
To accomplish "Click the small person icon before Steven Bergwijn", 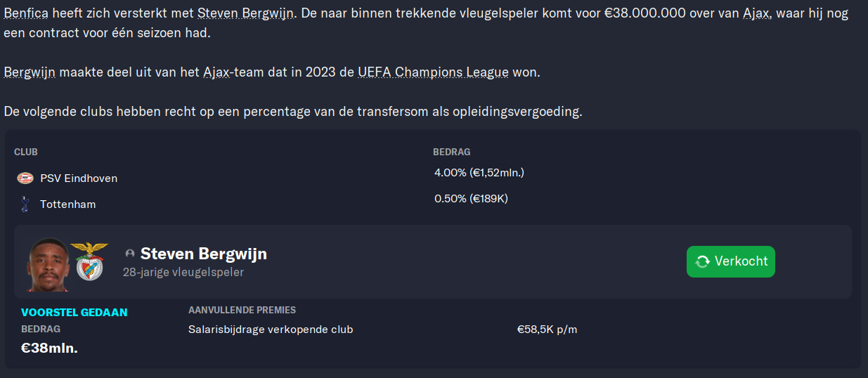I will [x=129, y=254].
